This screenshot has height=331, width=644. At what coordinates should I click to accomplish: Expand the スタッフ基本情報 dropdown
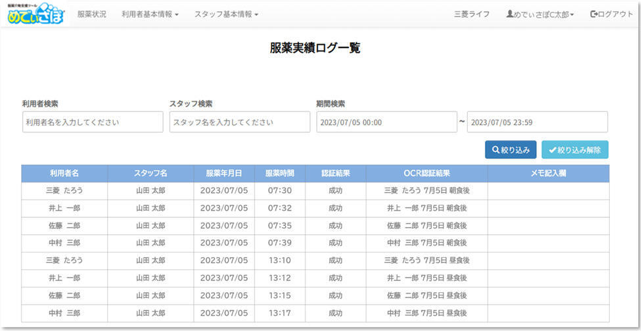[x=226, y=14]
